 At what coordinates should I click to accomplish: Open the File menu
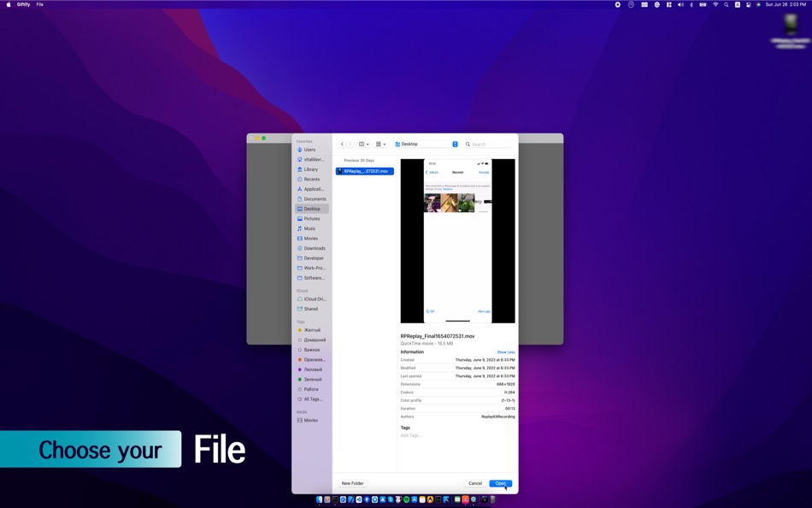(x=40, y=4)
